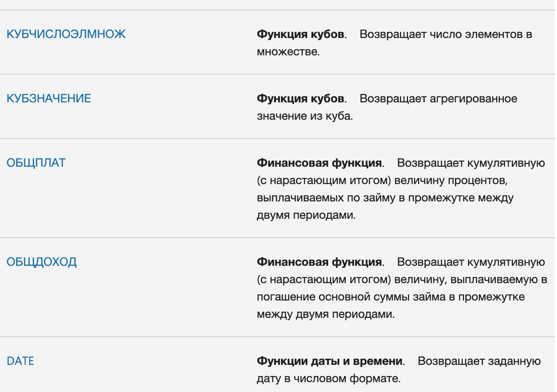Click 'между двумя периодами' in ОБЩДОХОД row

point(325,314)
